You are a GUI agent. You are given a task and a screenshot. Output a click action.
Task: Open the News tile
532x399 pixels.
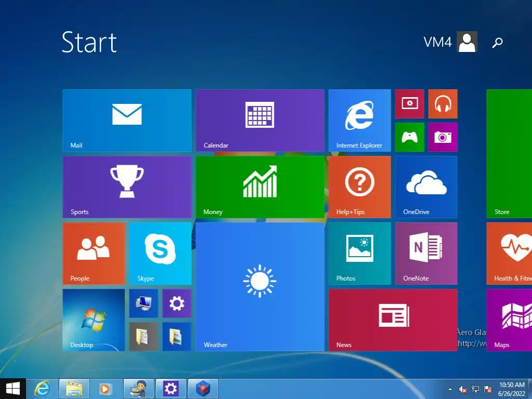tap(393, 320)
